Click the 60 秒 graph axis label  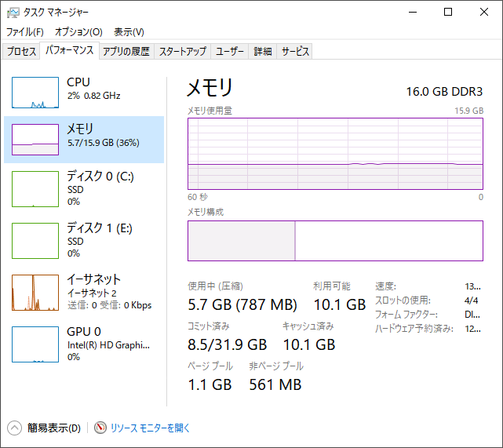click(198, 197)
